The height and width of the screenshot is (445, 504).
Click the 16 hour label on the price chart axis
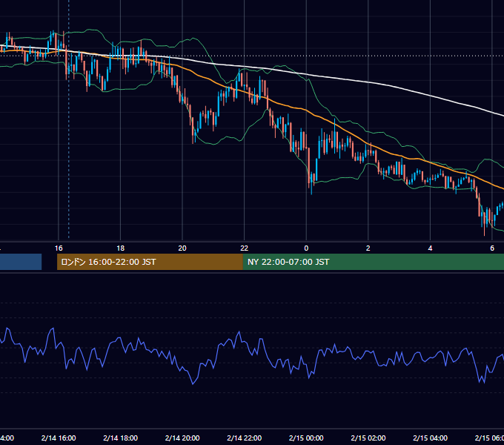[x=59, y=248]
